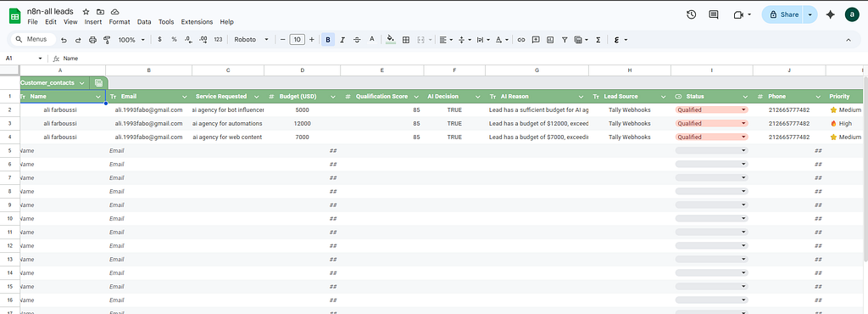Open the text rotation dropdown
This screenshot has height=314, width=868.
[x=502, y=40]
